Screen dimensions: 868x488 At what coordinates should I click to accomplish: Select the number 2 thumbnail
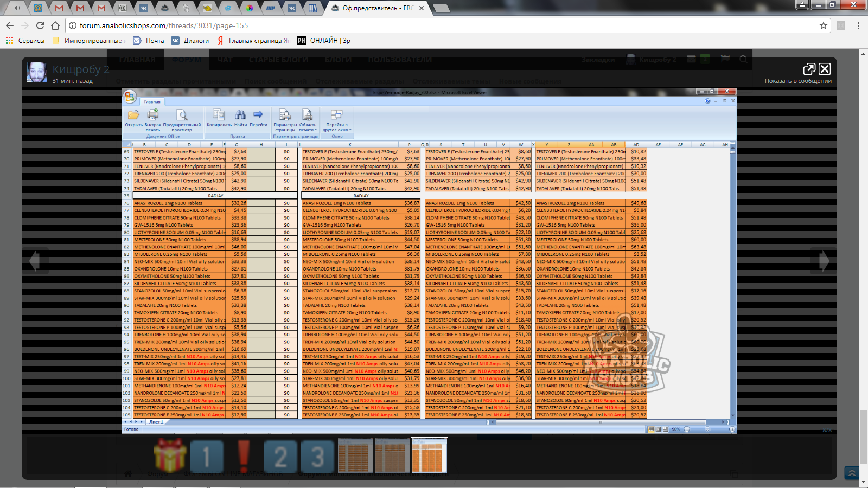pos(280,456)
